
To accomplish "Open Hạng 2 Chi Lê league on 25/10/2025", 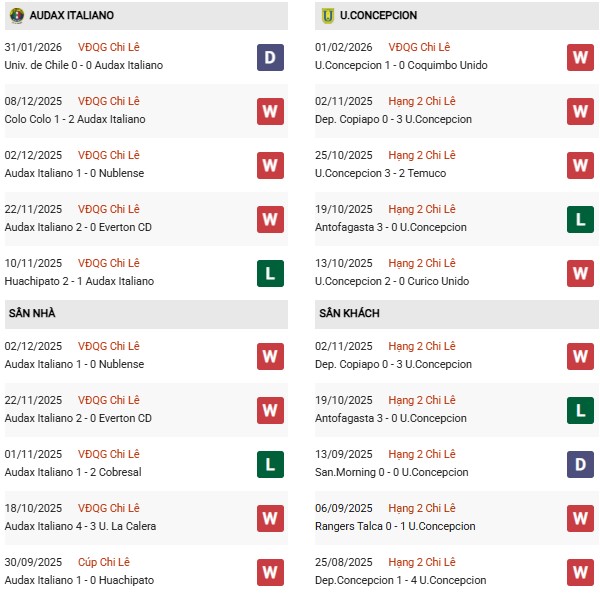I will point(421,155).
